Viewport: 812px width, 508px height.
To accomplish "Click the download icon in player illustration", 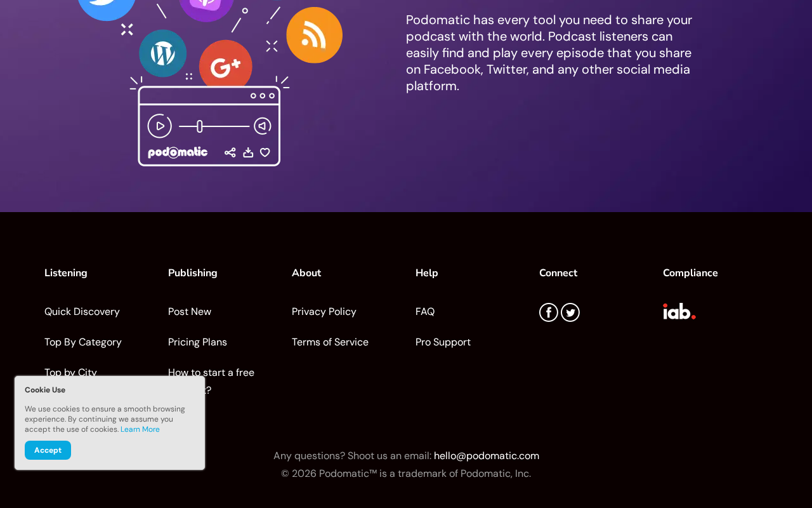I will click(248, 152).
